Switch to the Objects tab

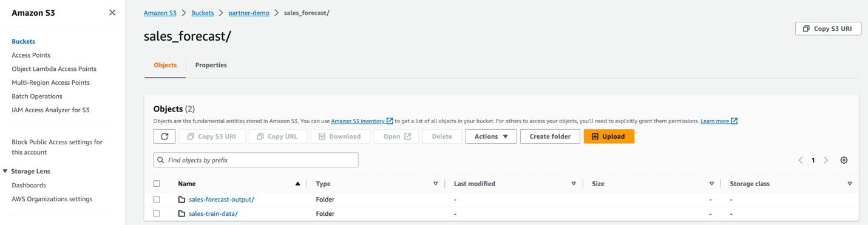pyautogui.click(x=165, y=65)
